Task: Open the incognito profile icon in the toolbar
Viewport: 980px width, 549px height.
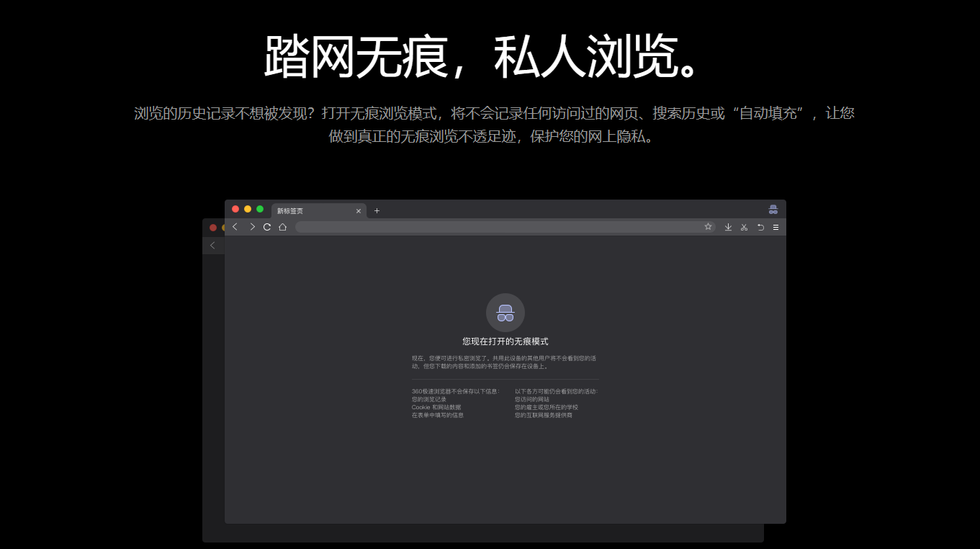Action: (x=772, y=209)
